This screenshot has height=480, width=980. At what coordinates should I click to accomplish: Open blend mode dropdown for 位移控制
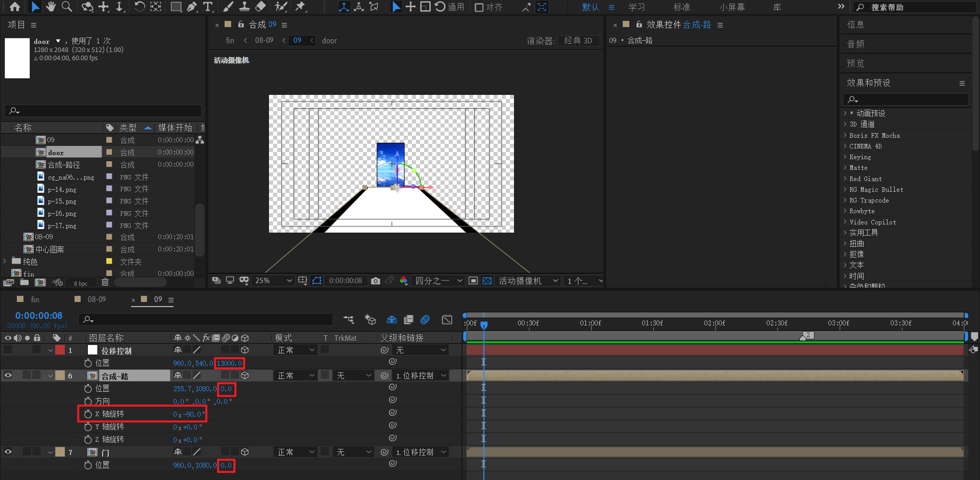296,350
